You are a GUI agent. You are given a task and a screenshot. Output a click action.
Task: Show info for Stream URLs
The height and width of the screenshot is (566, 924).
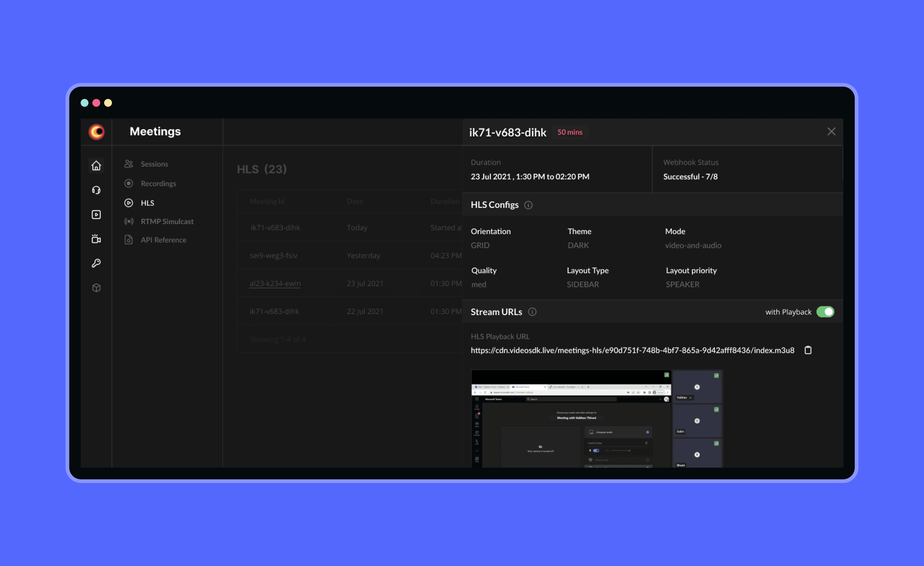click(x=532, y=312)
